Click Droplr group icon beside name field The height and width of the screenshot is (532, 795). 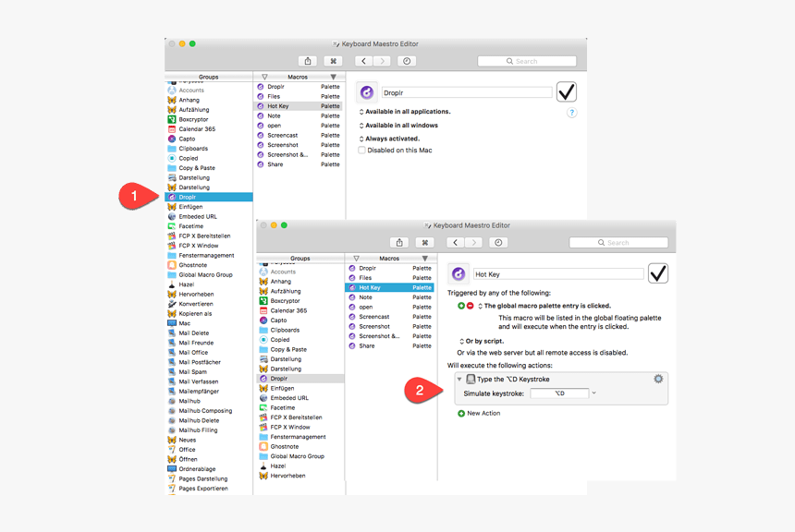367,92
